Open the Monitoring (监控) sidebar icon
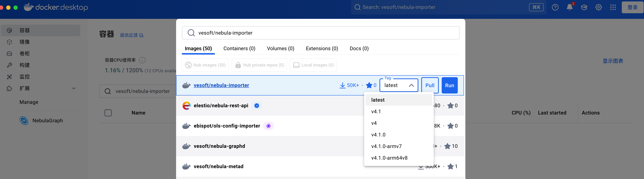This screenshot has width=644, height=179. click(10, 77)
